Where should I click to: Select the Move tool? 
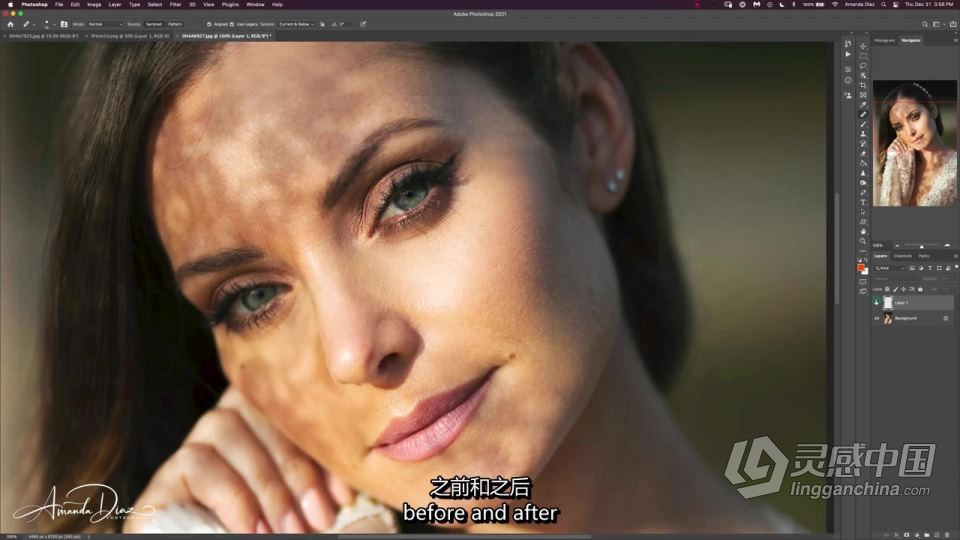tap(863, 46)
